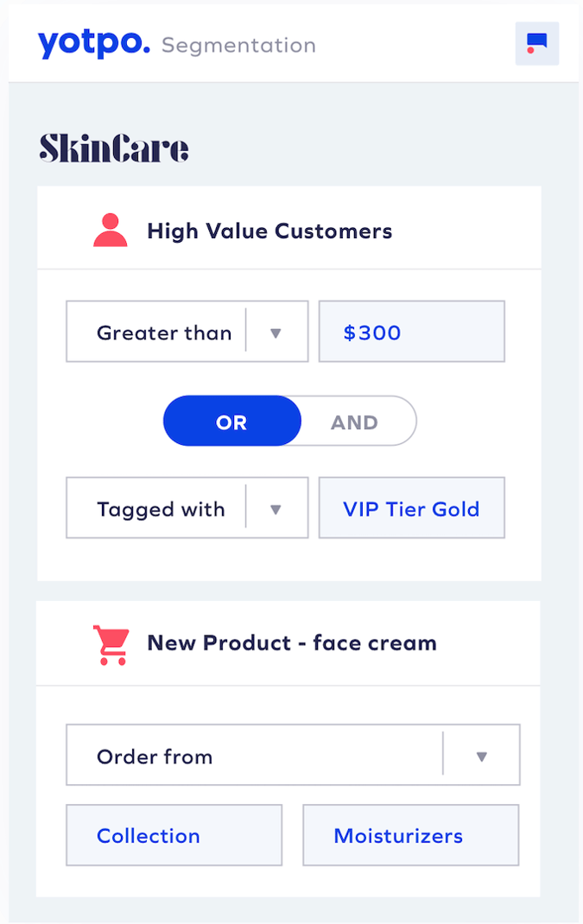583x924 pixels.
Task: Click the High Value Customers person icon
Action: pyautogui.click(x=111, y=231)
